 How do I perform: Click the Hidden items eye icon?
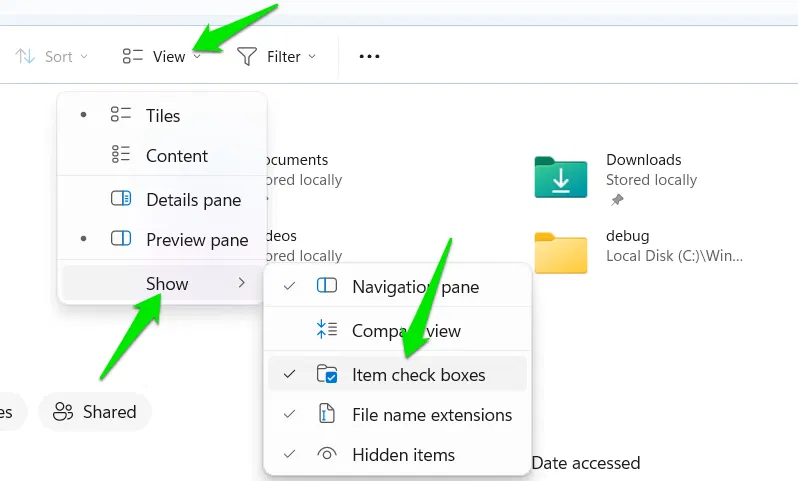tap(326, 455)
